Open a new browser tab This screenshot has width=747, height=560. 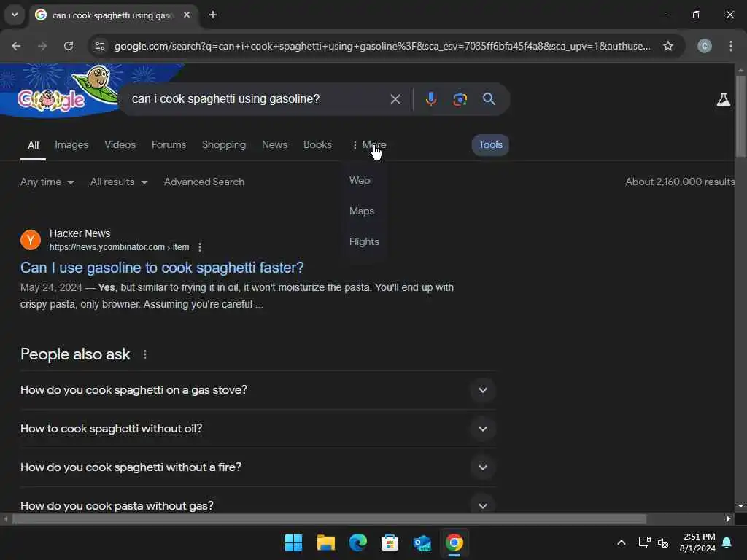[213, 15]
